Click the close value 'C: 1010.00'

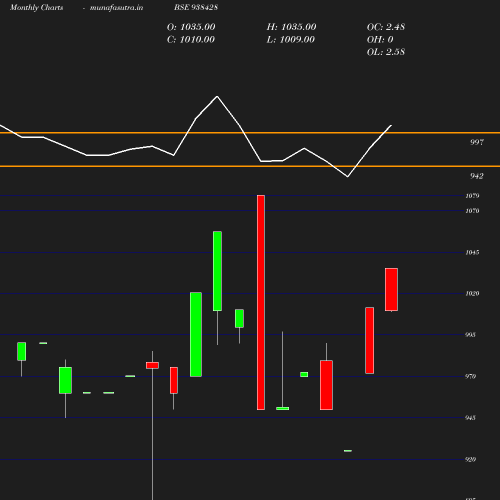tap(191, 40)
